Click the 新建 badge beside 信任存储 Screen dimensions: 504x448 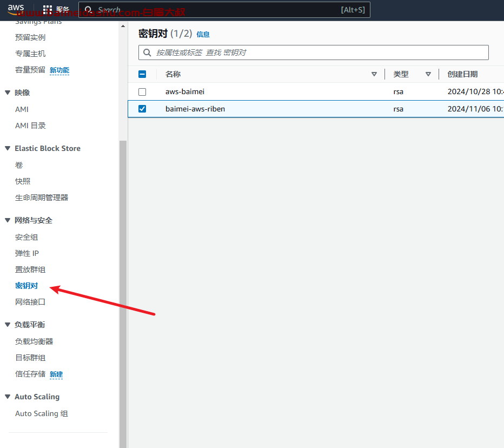[56, 374]
